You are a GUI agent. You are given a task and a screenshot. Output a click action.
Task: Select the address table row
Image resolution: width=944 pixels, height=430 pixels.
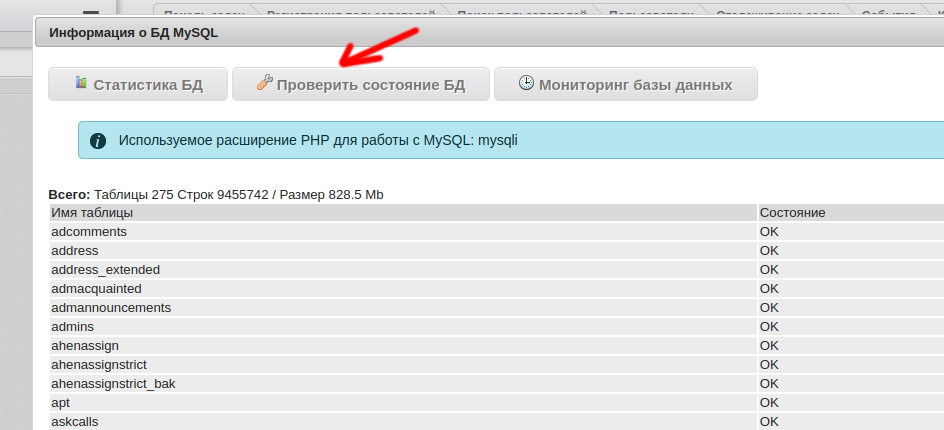coord(75,251)
